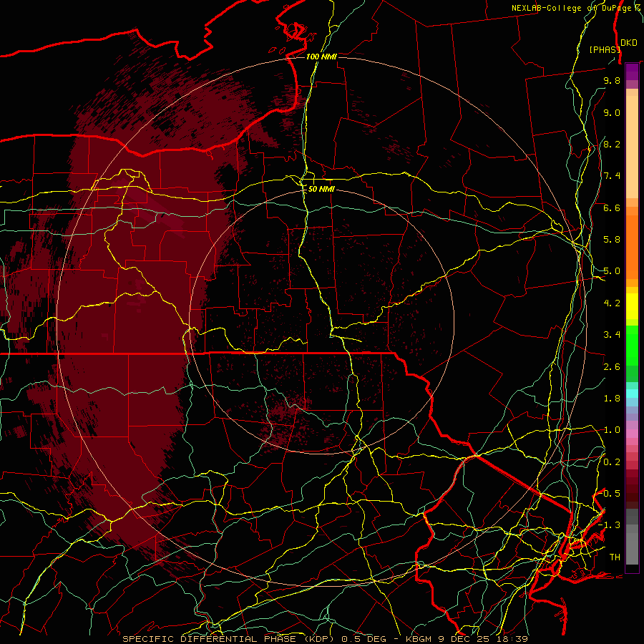Click the 9.8 scale value
644x644 pixels.
[x=612, y=80]
